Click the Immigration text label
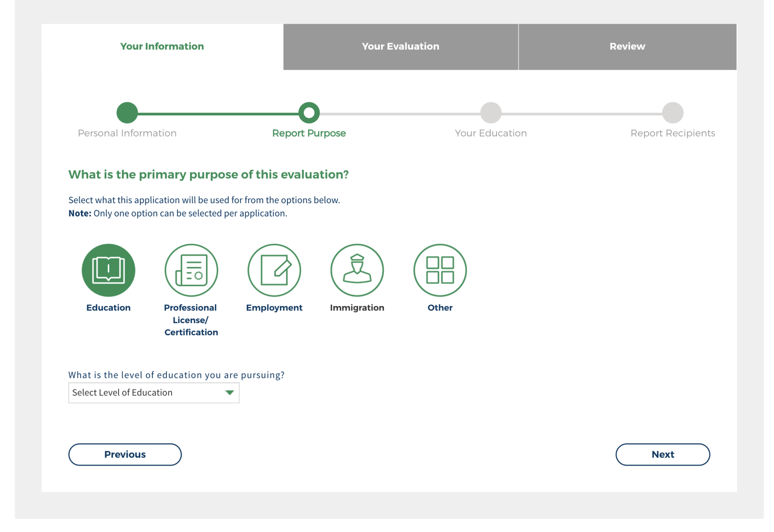Viewport: 774px width, 532px height. 357,308
